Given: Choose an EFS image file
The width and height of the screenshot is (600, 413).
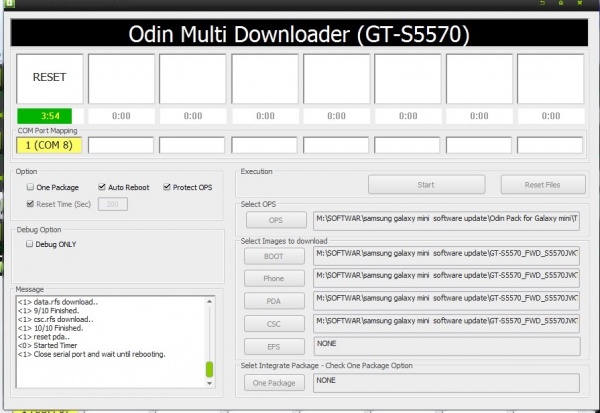Looking at the screenshot, I should pos(274,347).
